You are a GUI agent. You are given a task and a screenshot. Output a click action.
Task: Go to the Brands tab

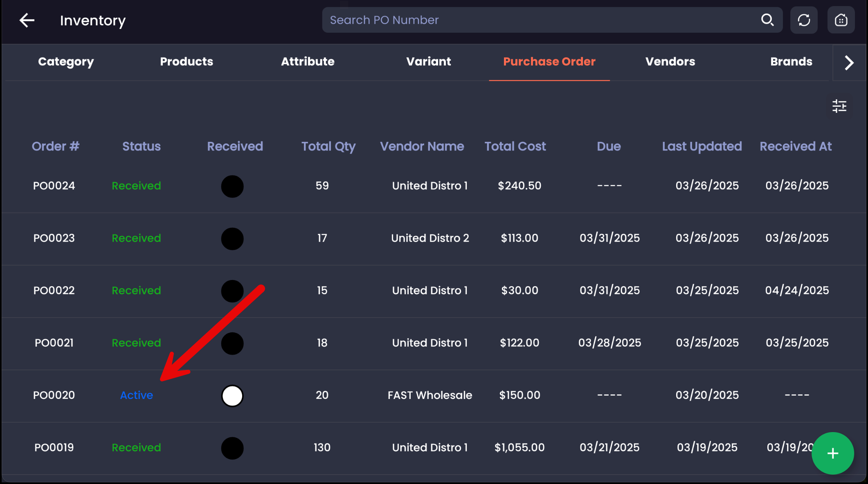point(791,62)
